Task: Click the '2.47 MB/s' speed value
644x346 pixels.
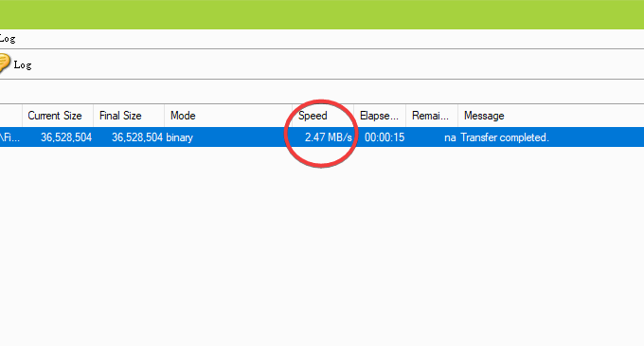Action: (329, 137)
